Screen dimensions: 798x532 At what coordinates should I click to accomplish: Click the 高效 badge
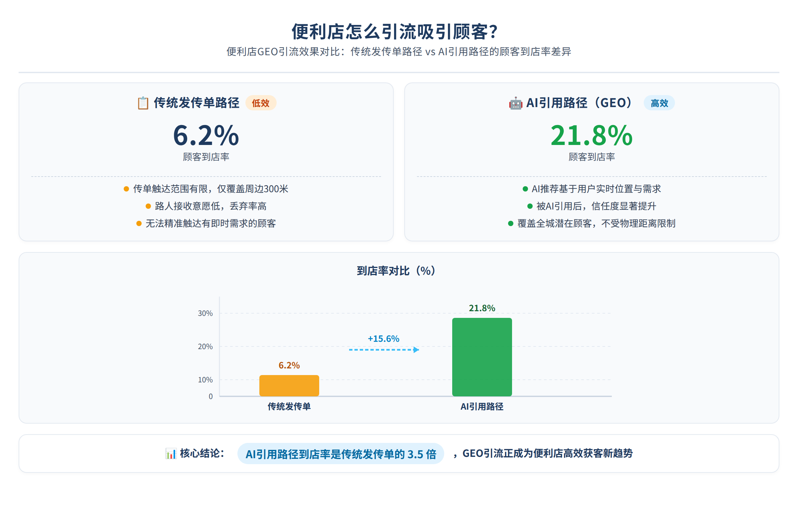tap(659, 103)
